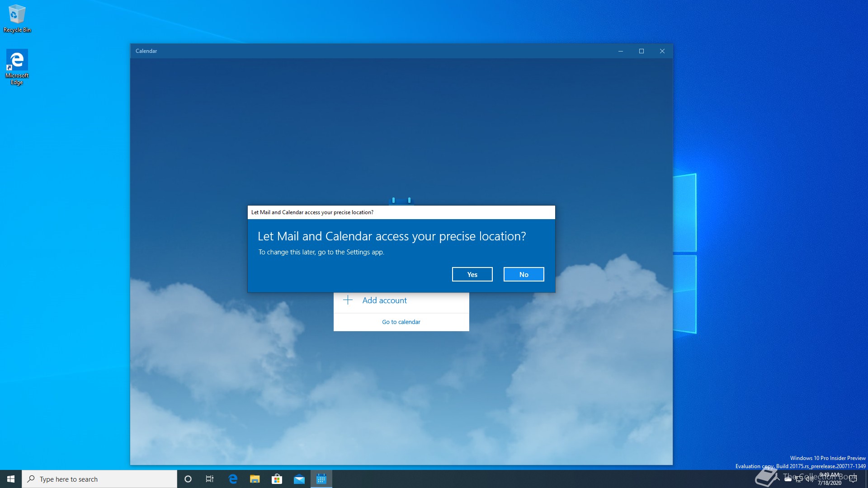Open Task View from the taskbar

[x=210, y=479]
